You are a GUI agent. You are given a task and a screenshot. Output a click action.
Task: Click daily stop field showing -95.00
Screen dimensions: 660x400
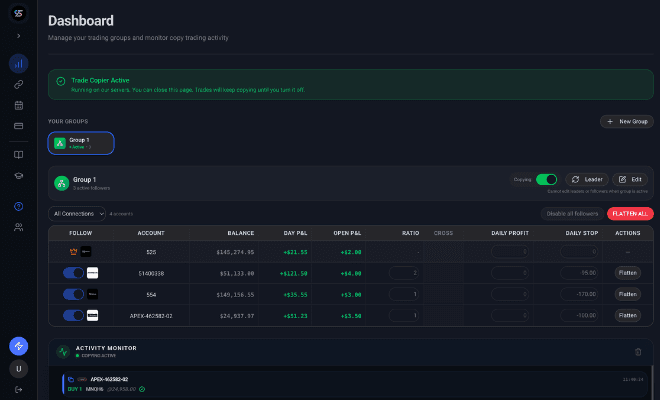pyautogui.click(x=579, y=273)
